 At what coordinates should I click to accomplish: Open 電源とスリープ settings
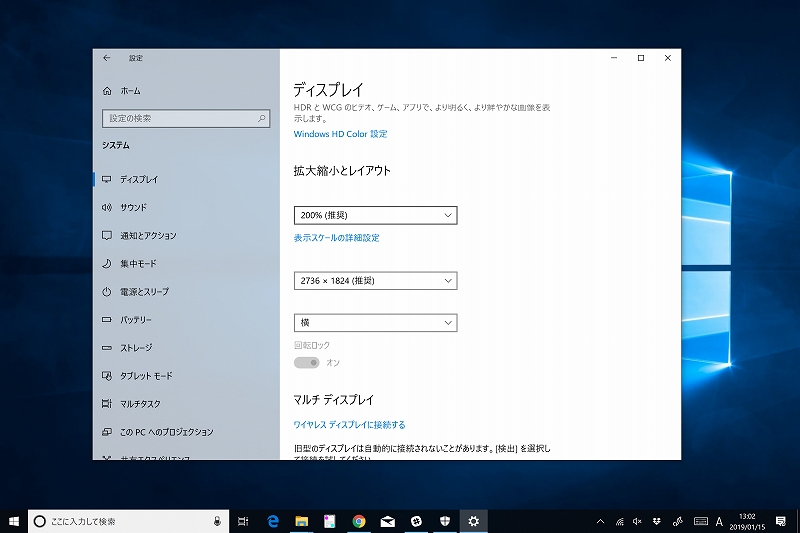coord(144,291)
